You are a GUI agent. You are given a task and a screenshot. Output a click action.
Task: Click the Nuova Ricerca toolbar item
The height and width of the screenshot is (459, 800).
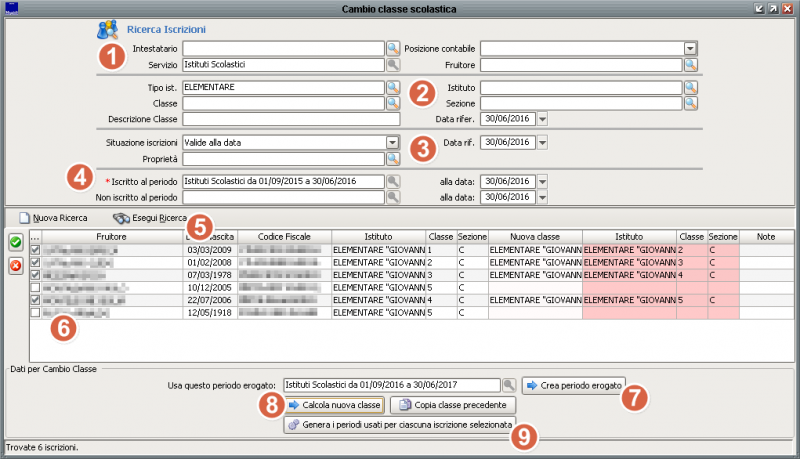coord(53,218)
